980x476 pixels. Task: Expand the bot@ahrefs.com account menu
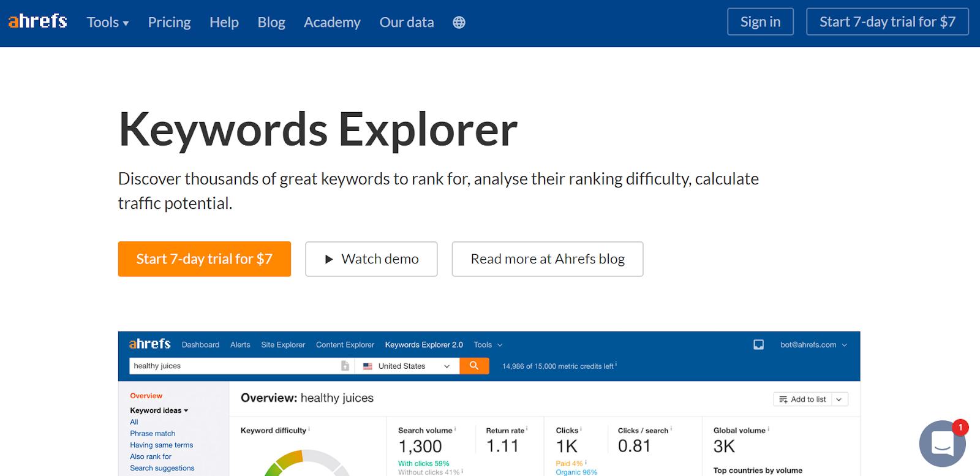[x=813, y=345]
